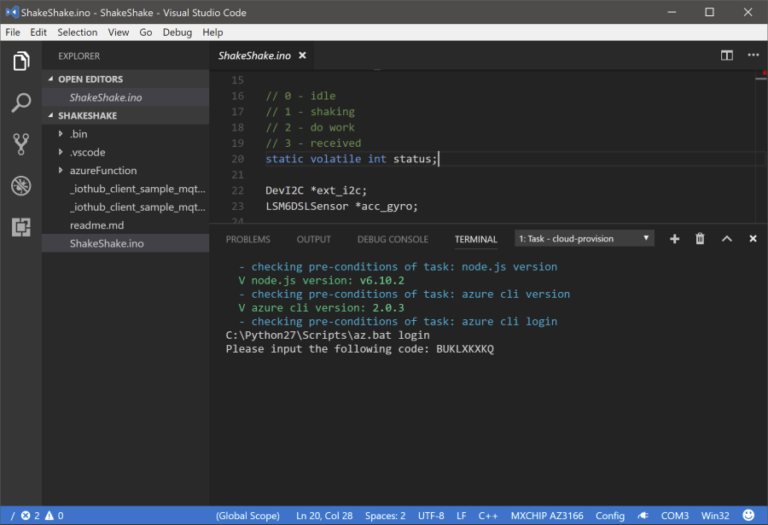Click the EXPLORER sidebar heading
Viewport: 768px width, 525px height.
(x=79, y=56)
